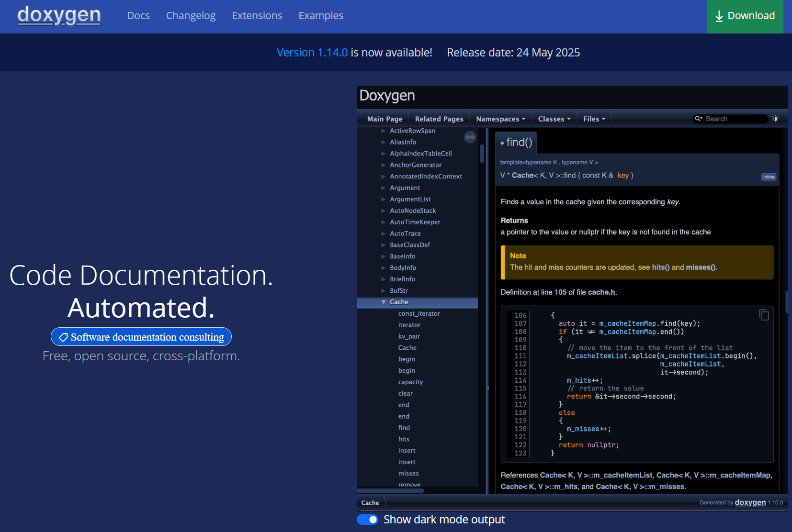
Task: Expand the AliasInfo tree node arrow
Action: pos(383,142)
